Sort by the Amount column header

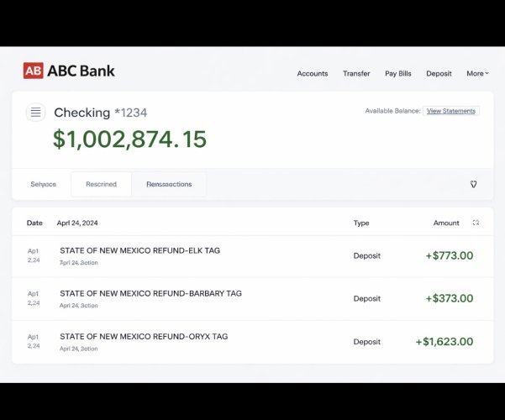pyautogui.click(x=446, y=223)
